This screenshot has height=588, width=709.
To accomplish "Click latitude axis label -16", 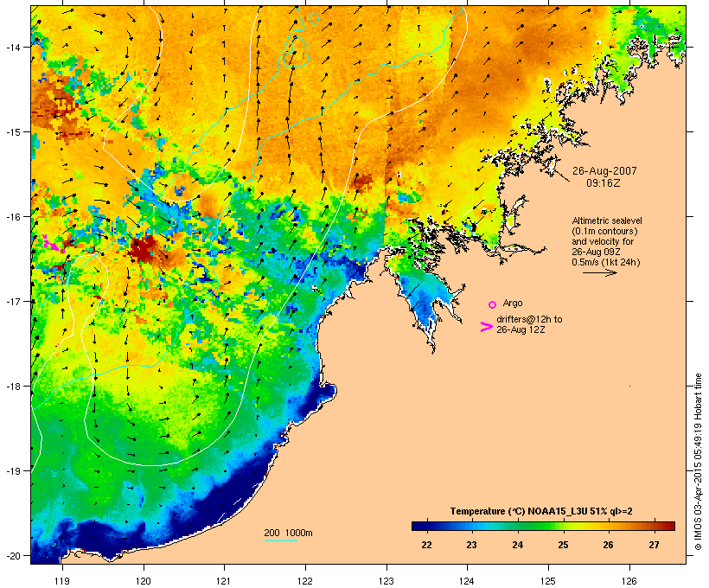I will point(12,217).
